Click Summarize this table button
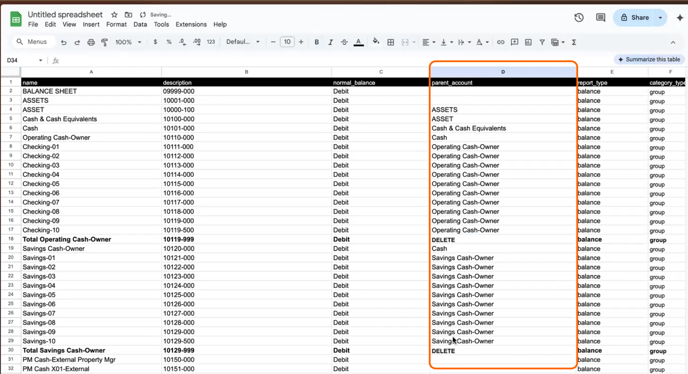Screen dimensions: 688x374 (x=649, y=59)
